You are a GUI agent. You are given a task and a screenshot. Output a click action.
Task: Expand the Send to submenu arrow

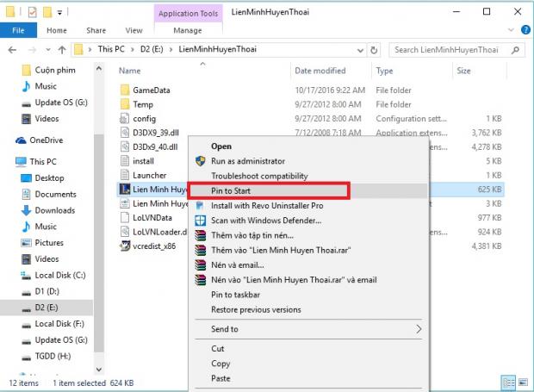click(419, 329)
